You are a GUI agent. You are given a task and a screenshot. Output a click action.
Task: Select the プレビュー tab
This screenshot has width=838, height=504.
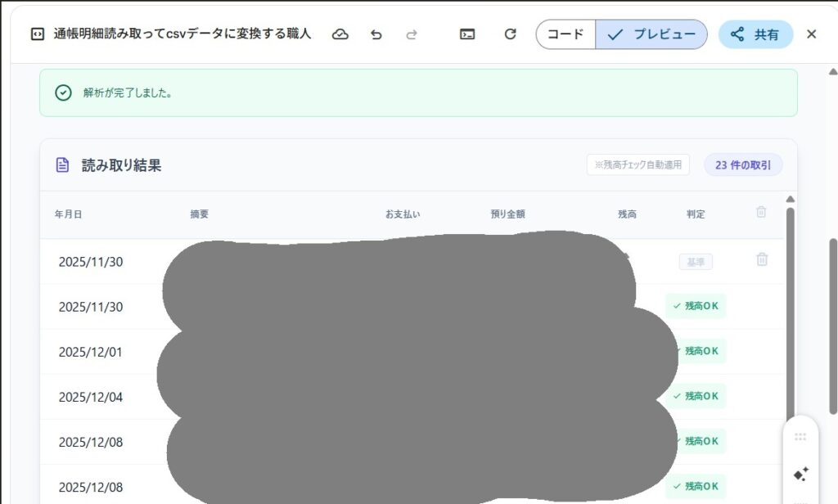pos(651,34)
